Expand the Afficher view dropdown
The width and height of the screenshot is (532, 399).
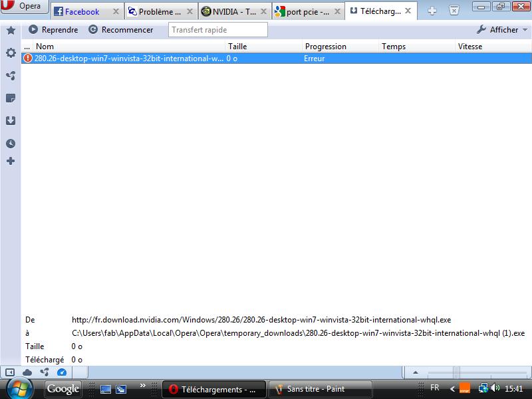(x=502, y=30)
